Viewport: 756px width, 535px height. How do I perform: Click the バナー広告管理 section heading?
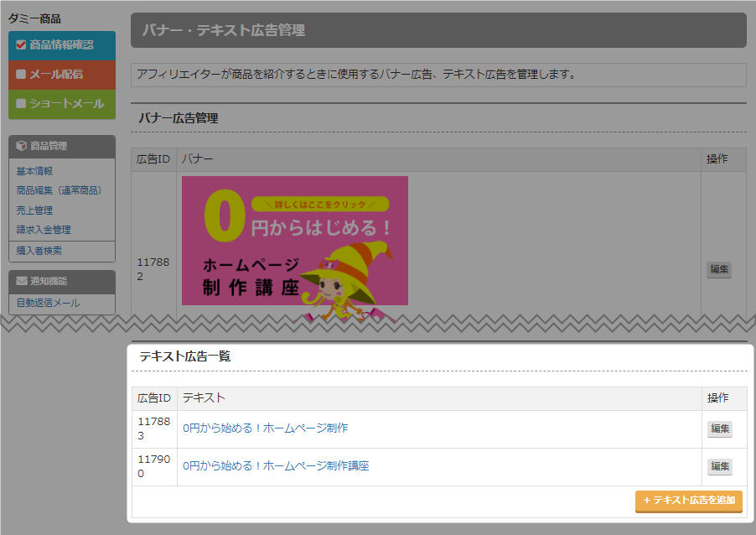(x=179, y=118)
